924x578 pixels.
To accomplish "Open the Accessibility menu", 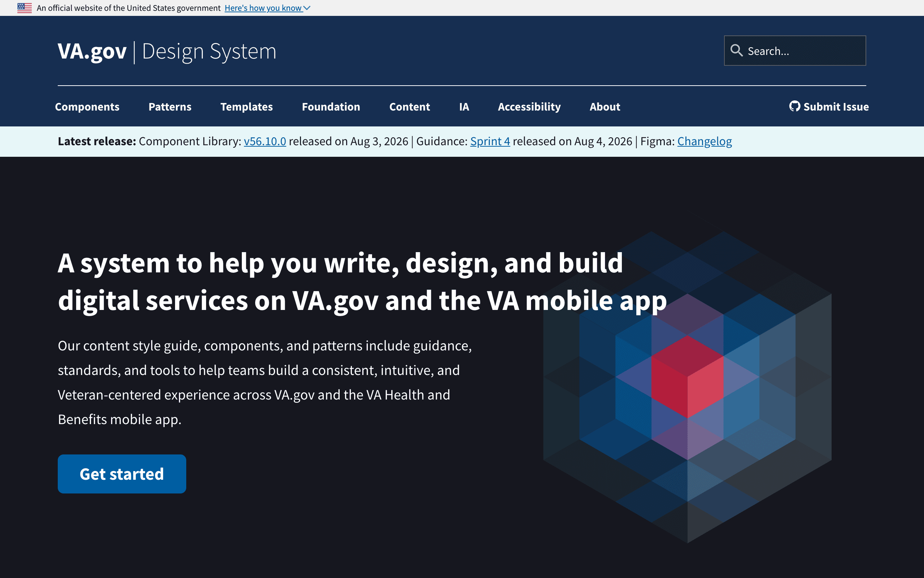I will pos(529,107).
